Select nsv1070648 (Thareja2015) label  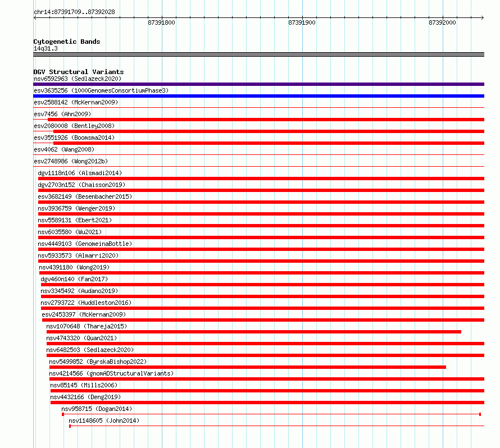point(87,326)
